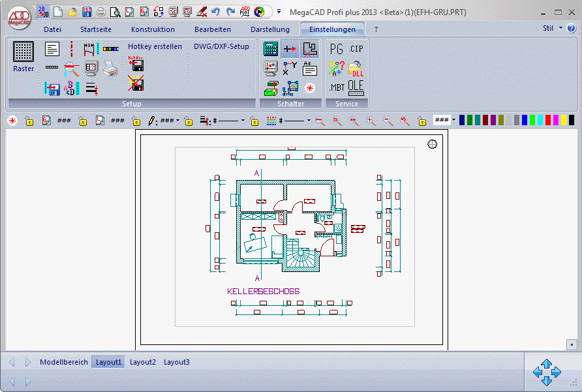The width and height of the screenshot is (582, 392).
Task: Open dimension setup icon
Action: (91, 49)
